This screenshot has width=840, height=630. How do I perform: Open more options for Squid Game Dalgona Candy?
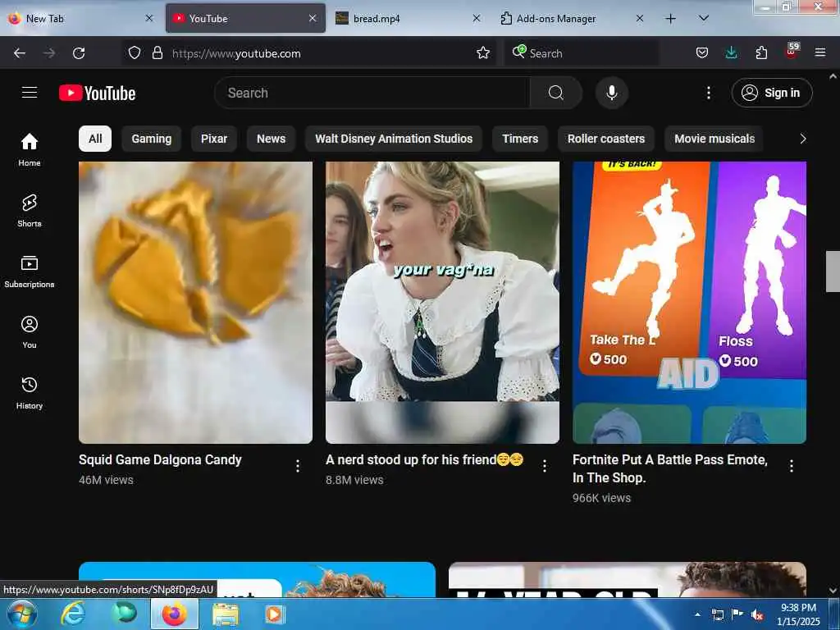[298, 466]
